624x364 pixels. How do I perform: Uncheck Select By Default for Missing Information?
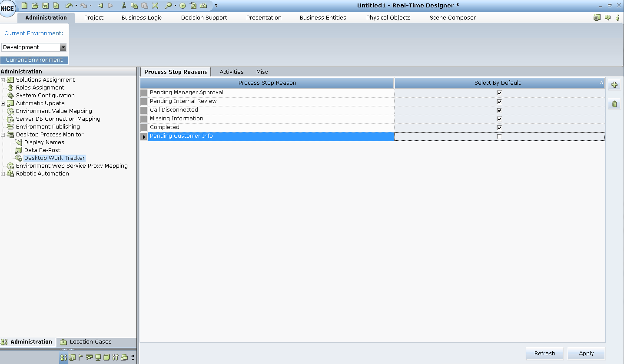pos(499,119)
